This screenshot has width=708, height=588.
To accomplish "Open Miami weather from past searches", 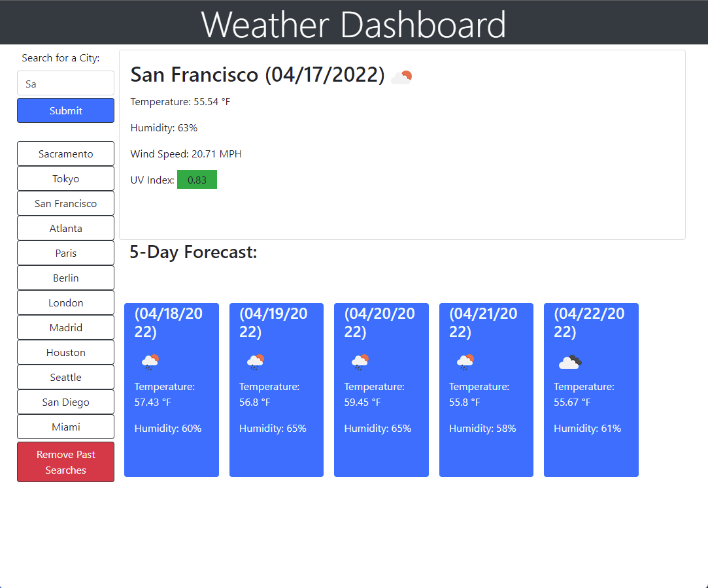I will [x=65, y=427].
